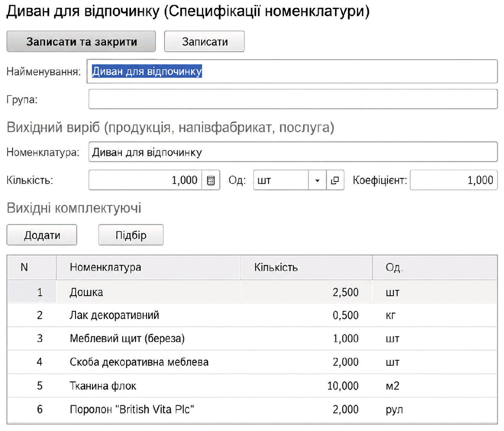This screenshot has width=504, height=431.
Task: Select row number 1 cell
Action: point(31,292)
